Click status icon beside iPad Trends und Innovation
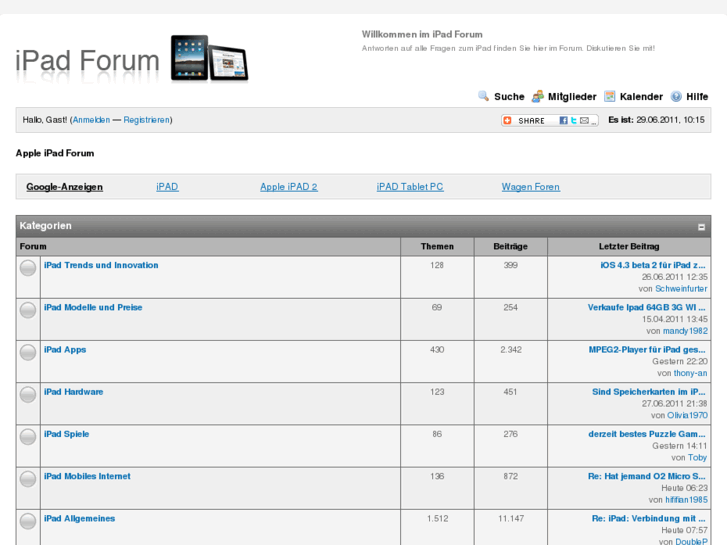The height and width of the screenshot is (545, 727). (x=28, y=268)
